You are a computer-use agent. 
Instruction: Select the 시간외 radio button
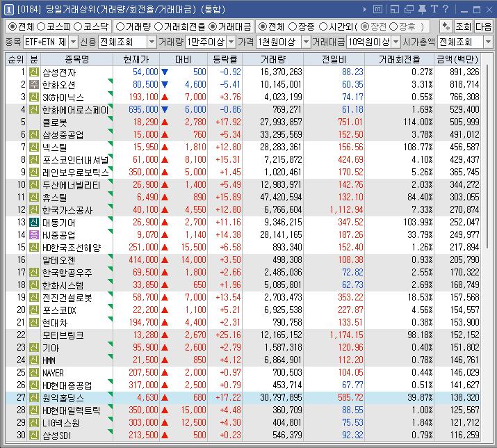pyautogui.click(x=323, y=26)
